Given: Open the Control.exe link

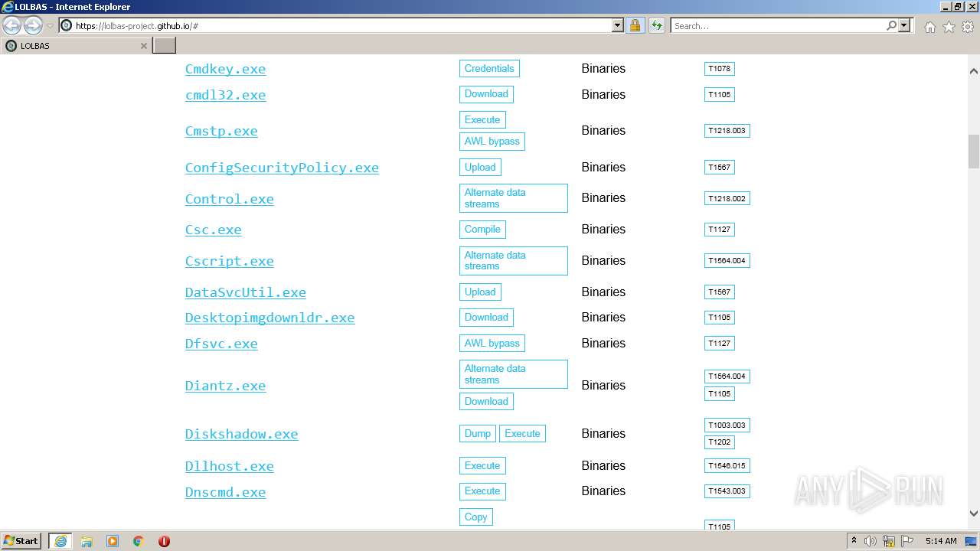Looking at the screenshot, I should 229,199.
